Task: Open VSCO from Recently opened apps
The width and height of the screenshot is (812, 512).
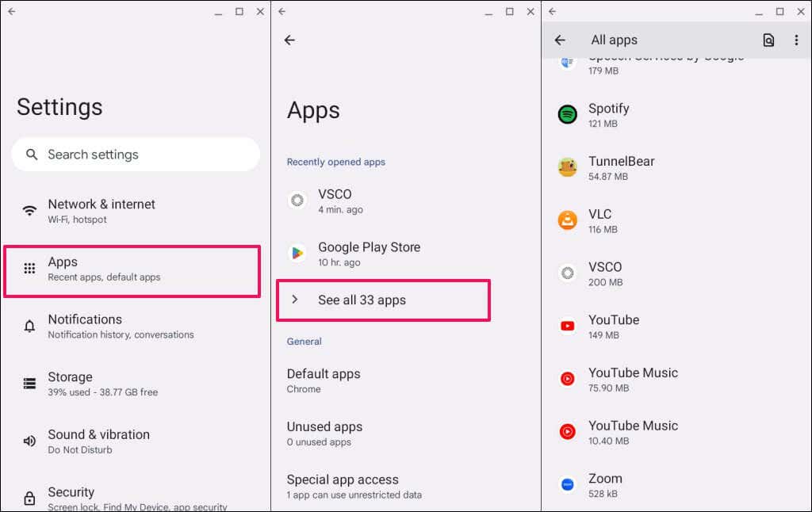Action: (x=405, y=201)
